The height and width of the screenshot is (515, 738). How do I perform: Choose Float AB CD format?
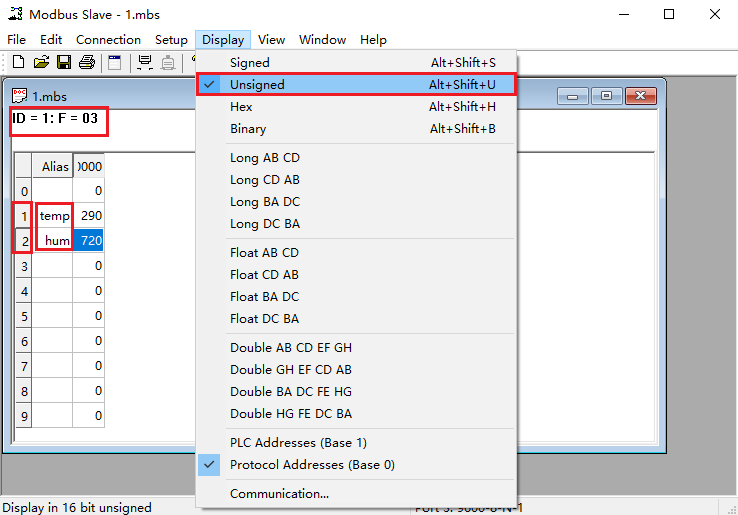pos(356,253)
